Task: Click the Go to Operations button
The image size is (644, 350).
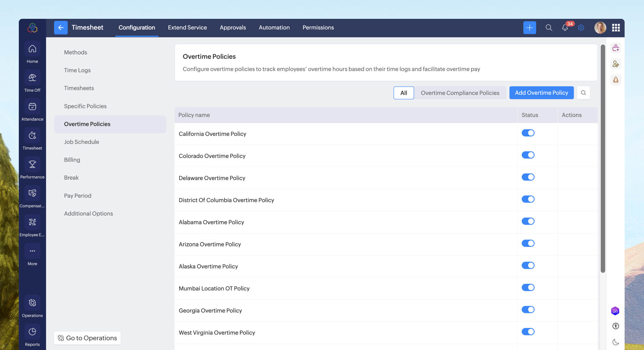Action: [87, 338]
